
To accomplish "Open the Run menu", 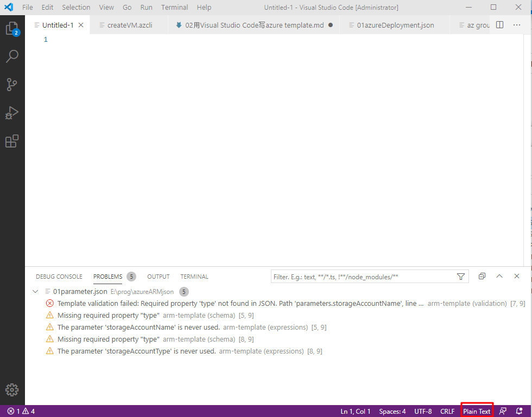I will pyautogui.click(x=146, y=7).
